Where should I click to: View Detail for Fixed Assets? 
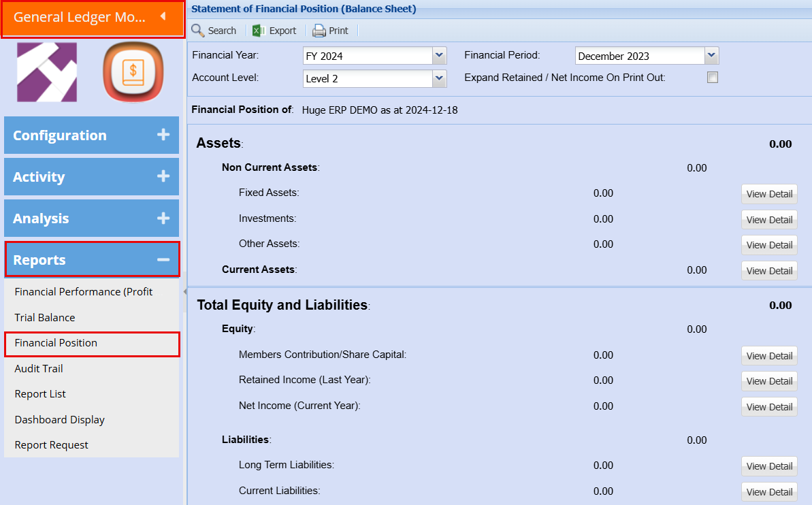pos(769,194)
